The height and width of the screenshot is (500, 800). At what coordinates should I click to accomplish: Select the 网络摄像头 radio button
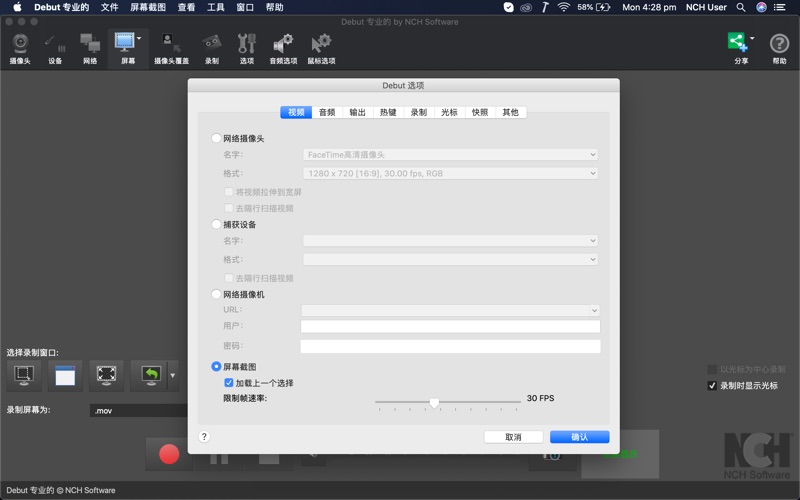217,139
